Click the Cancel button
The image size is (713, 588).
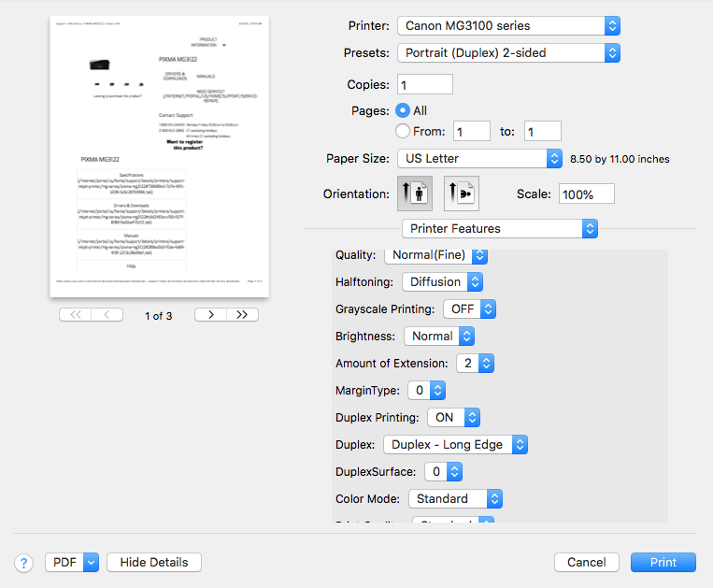coord(587,563)
